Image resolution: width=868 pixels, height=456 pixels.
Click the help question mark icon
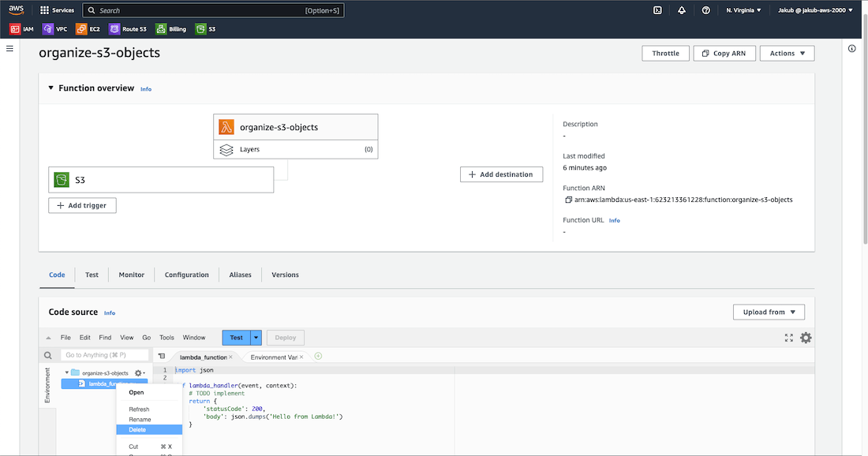pos(705,10)
